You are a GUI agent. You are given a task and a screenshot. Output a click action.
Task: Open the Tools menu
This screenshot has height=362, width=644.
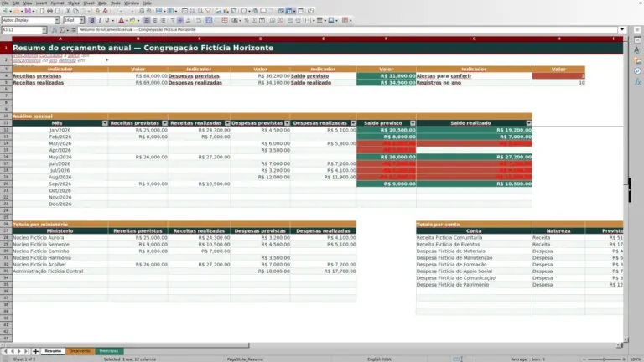tap(116, 3)
